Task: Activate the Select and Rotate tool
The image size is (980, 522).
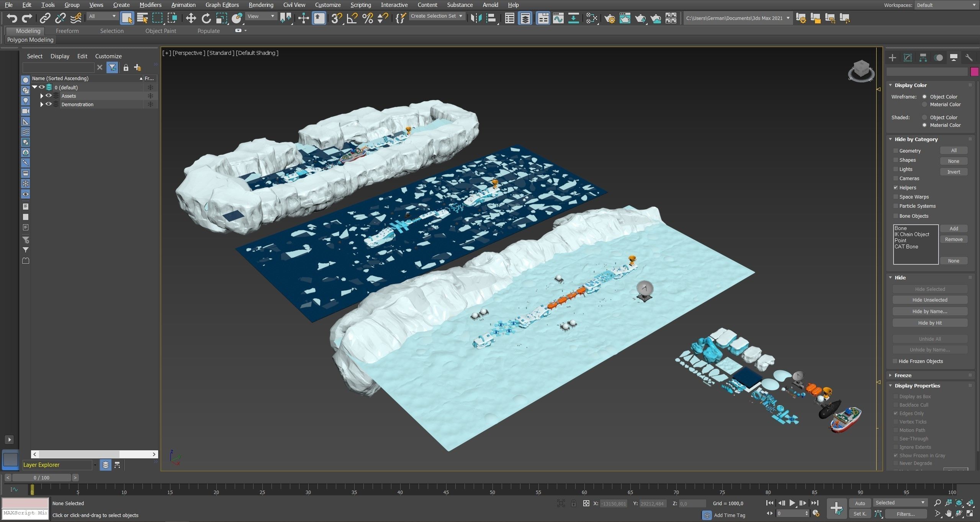Action: [206, 18]
